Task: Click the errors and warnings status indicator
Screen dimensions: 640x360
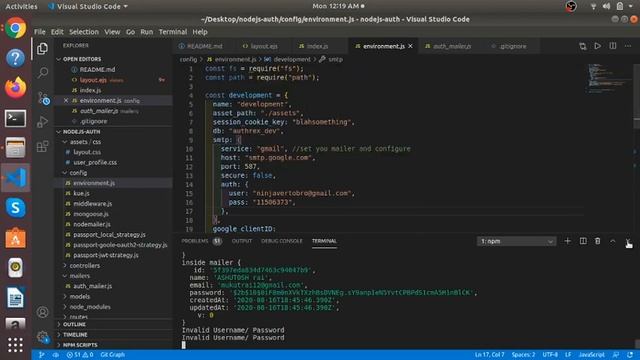Action: click(x=80, y=355)
